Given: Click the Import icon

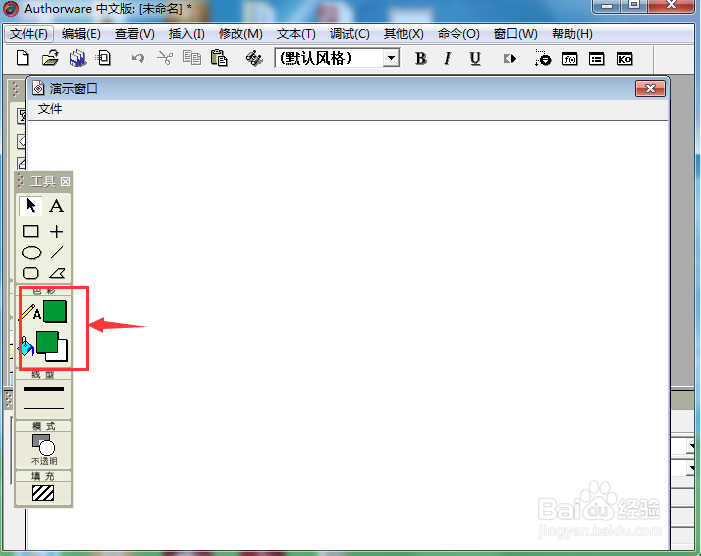Looking at the screenshot, I should 103,58.
